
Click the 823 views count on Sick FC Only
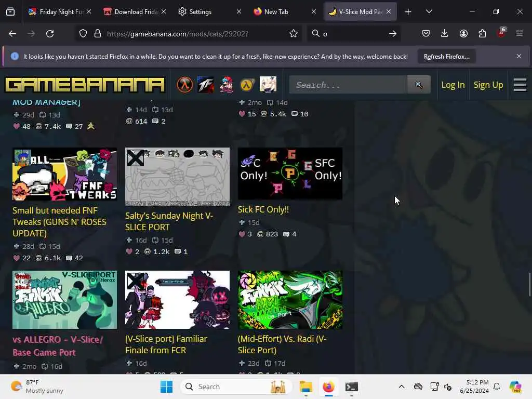point(268,234)
